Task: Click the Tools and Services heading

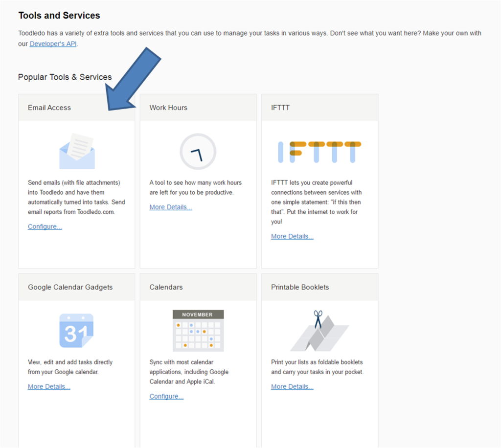Action: coord(59,15)
